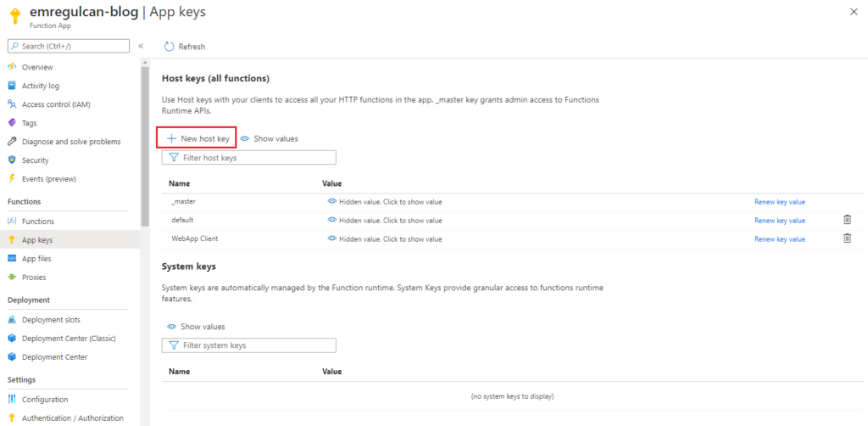Viewport: 868px width, 426px height.
Task: Click the Access control people icon
Action: (12, 104)
